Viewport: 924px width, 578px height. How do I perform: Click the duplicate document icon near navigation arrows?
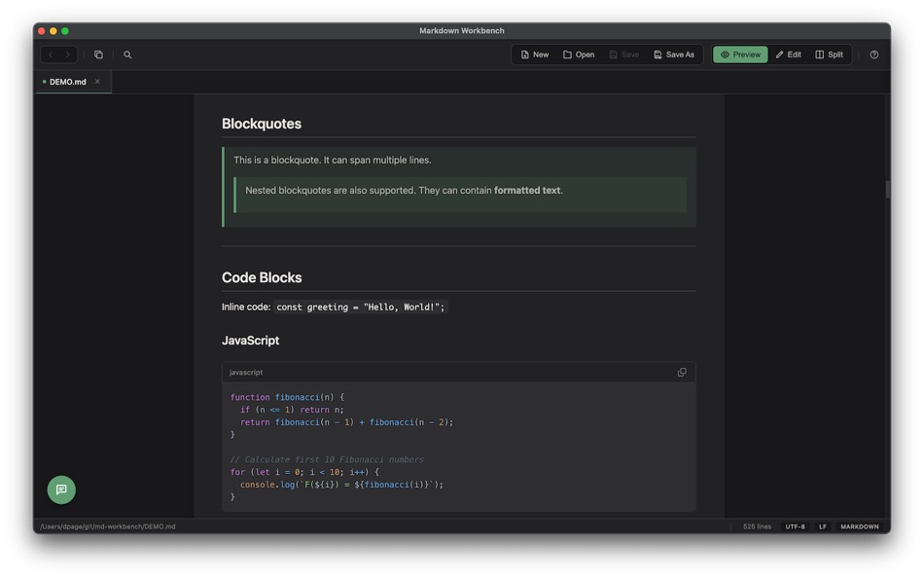[x=97, y=54]
